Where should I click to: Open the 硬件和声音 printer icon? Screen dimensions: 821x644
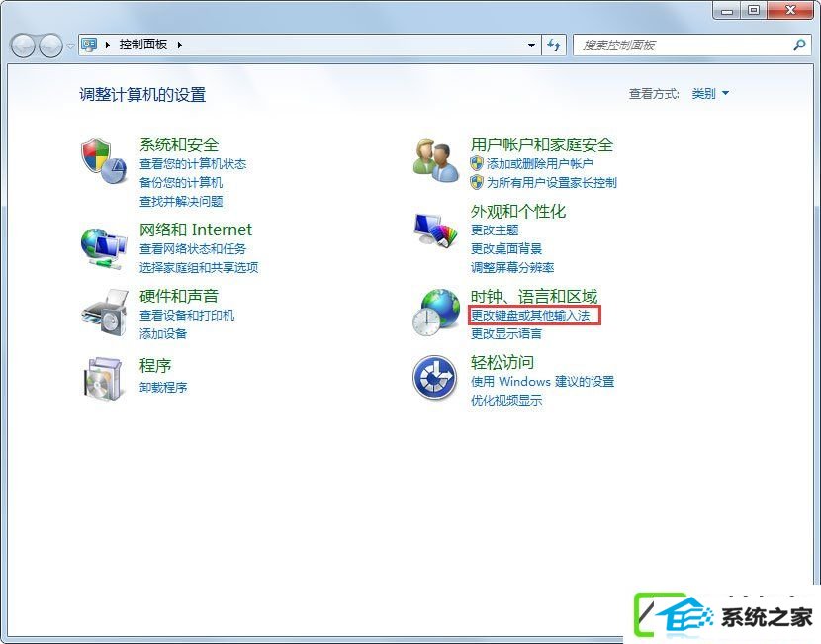pyautogui.click(x=104, y=314)
